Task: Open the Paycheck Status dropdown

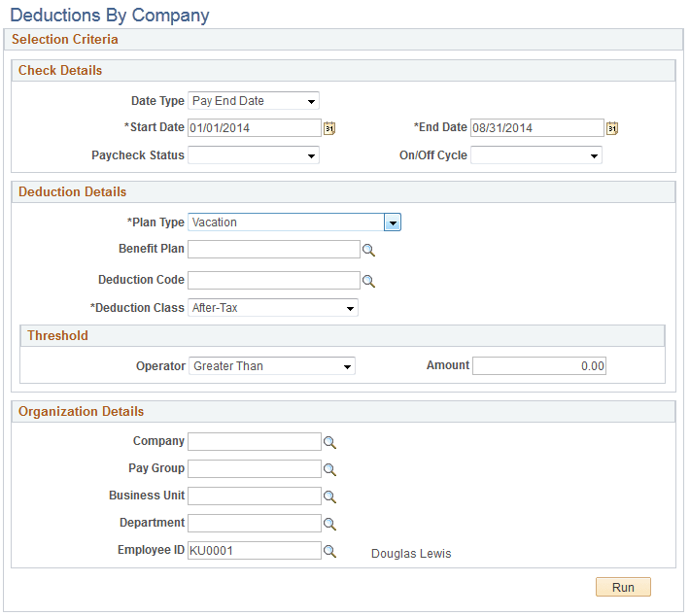Action: point(253,155)
